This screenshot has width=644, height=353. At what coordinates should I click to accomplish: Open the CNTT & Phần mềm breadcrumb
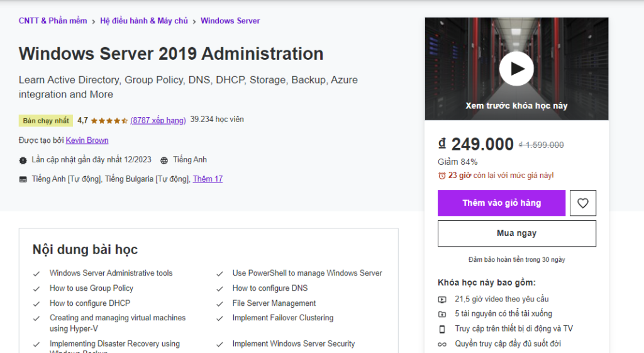click(x=53, y=21)
